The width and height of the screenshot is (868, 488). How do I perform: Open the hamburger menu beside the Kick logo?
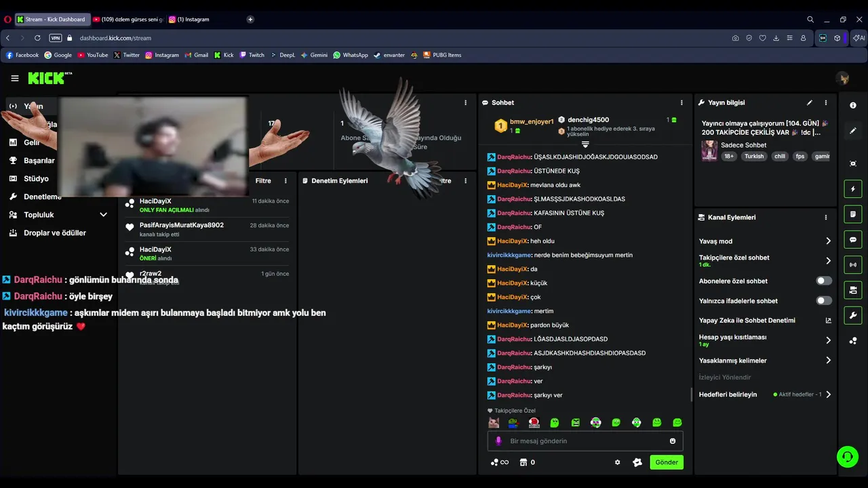[15, 79]
